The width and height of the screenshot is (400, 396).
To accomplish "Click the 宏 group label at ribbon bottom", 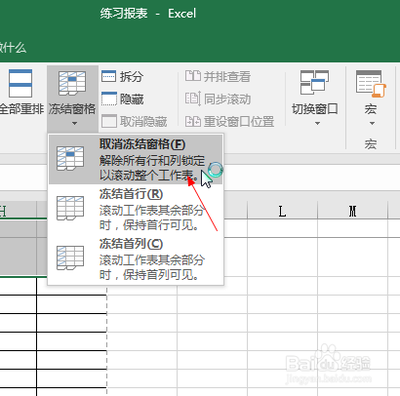I will (x=370, y=144).
